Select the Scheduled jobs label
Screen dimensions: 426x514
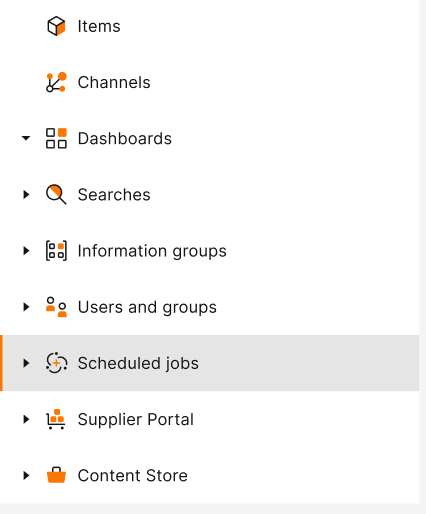138,363
